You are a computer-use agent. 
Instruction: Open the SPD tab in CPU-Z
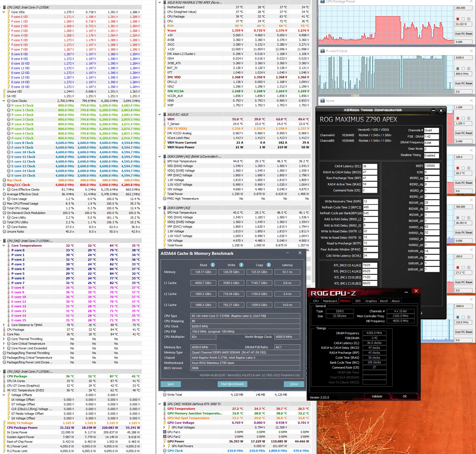click(x=358, y=301)
